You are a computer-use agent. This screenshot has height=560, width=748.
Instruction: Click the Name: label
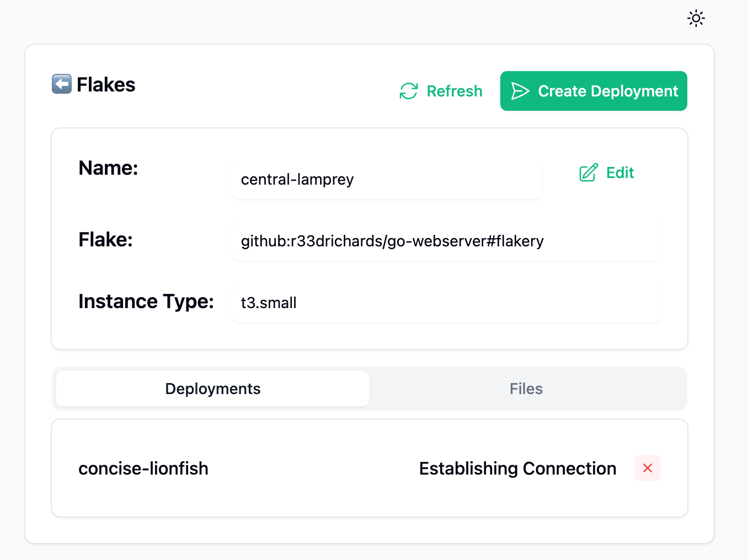[x=108, y=168]
